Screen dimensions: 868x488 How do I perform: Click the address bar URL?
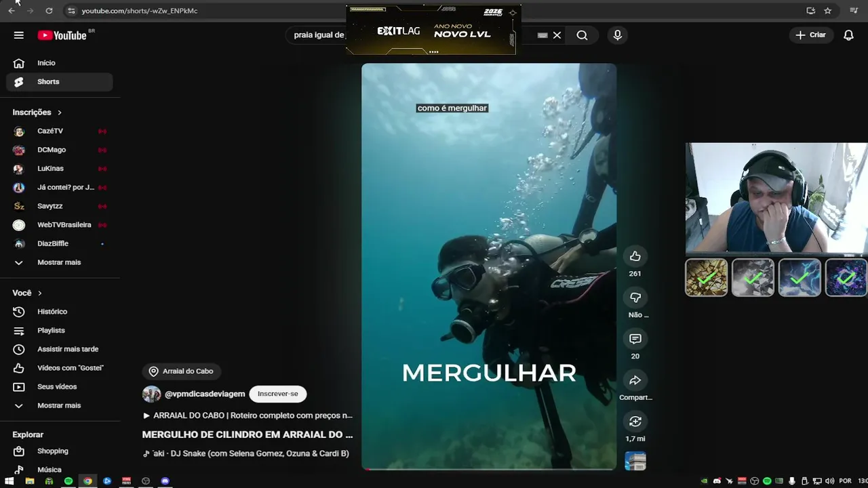[140, 11]
